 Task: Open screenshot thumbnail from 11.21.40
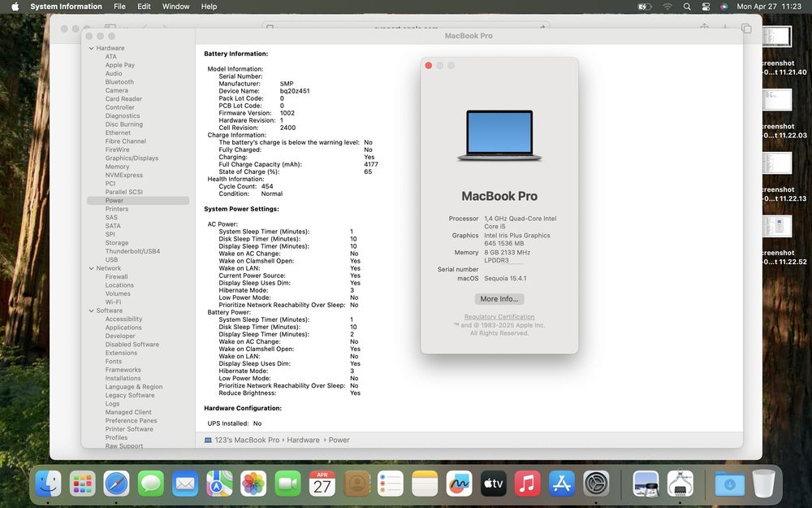click(777, 37)
